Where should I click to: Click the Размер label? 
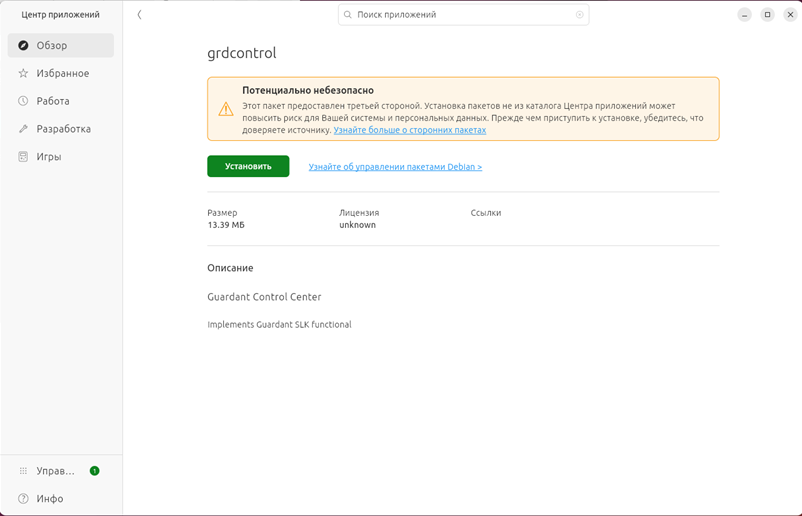click(x=222, y=213)
